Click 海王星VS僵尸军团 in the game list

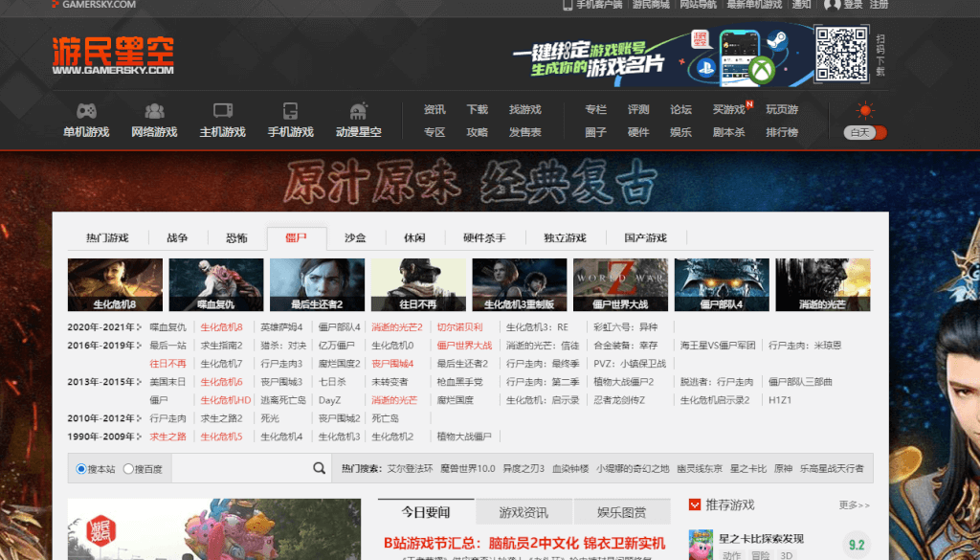[x=718, y=345]
